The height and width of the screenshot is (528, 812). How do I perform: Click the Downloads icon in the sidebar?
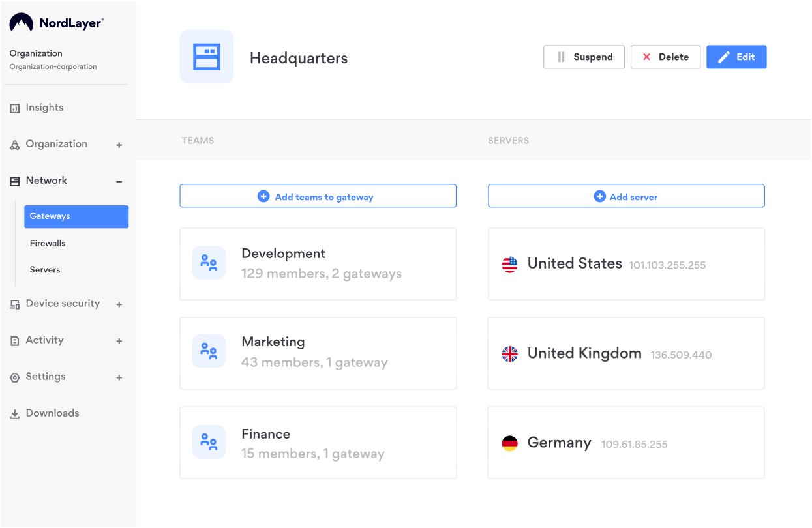(x=14, y=413)
